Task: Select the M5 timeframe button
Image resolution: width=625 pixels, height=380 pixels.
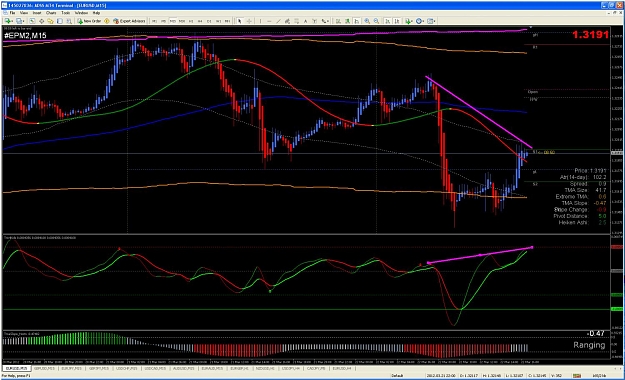Action: (163, 21)
